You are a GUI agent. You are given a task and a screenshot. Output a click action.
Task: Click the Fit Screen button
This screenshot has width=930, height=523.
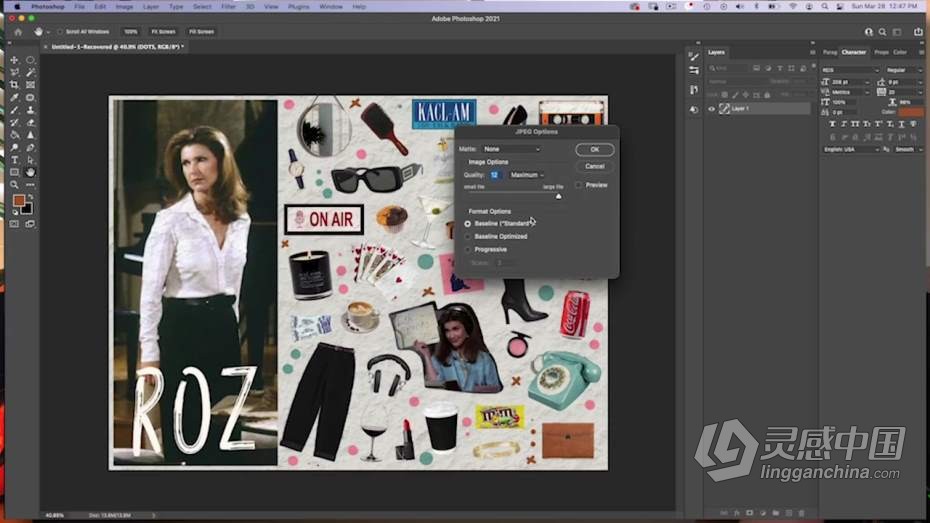pos(163,31)
